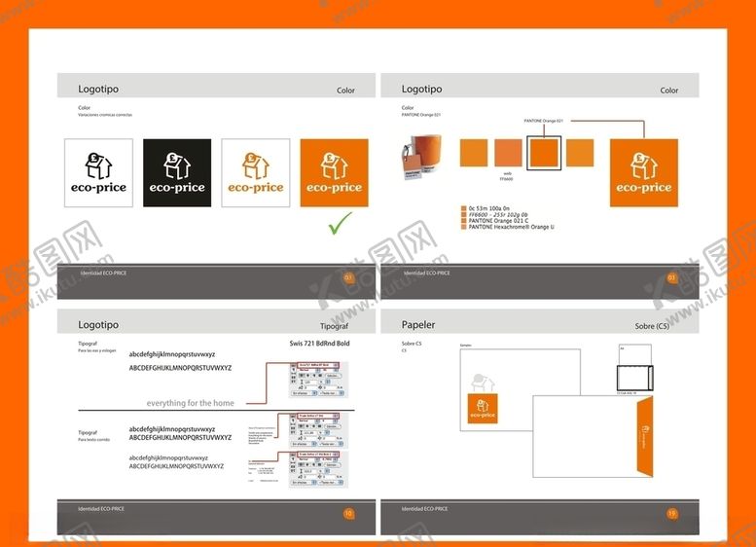Select the web FF6600 orange swatch
This screenshot has width=756, height=547.
pyautogui.click(x=508, y=153)
